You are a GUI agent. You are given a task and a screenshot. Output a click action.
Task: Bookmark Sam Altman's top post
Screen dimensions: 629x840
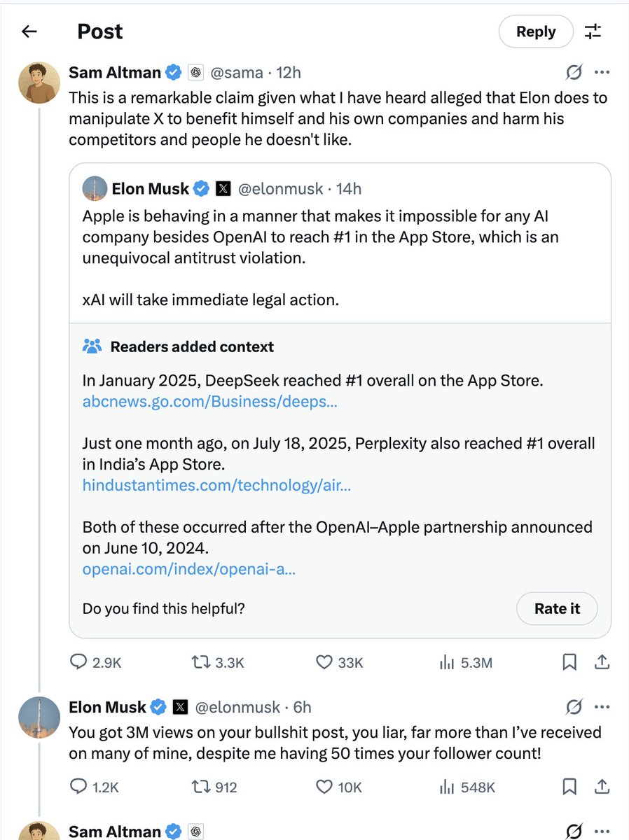click(570, 661)
